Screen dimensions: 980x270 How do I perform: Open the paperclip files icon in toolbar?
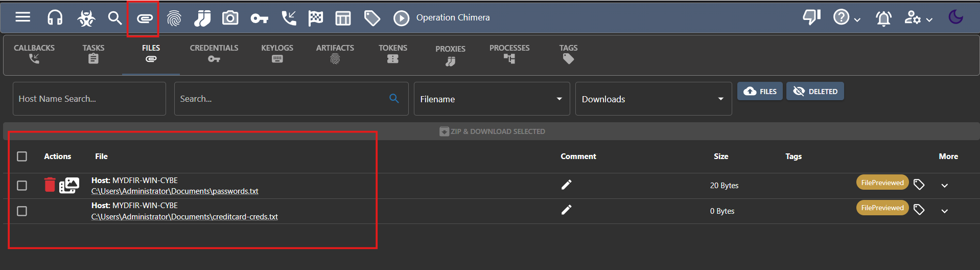click(x=145, y=18)
